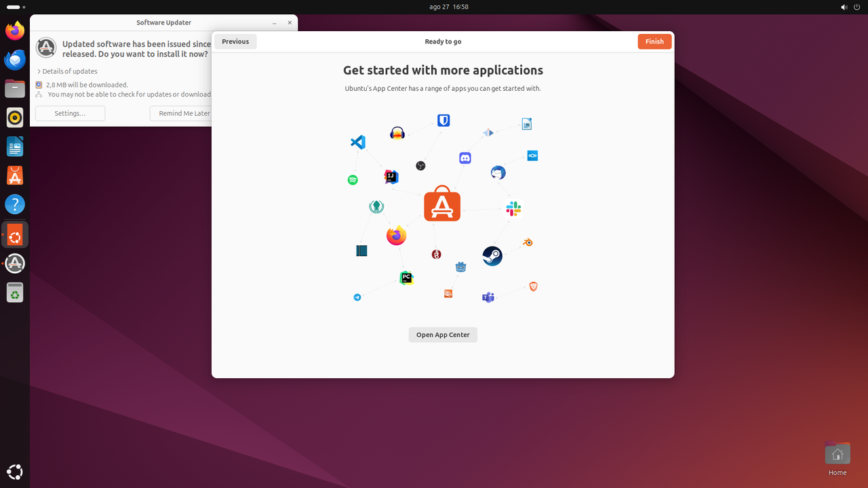Click the Thunderbird icon in the diagram
Screen dimensions: 868x488
[498, 173]
